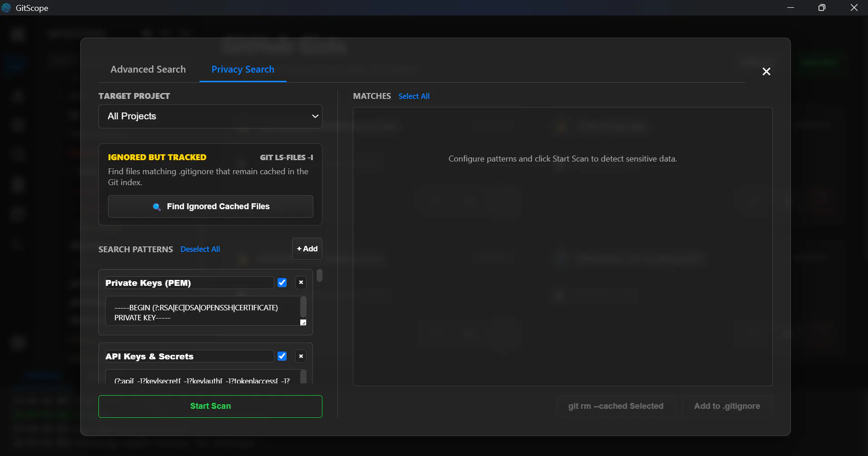Click the IGNORED BUT TRACKED heading
This screenshot has width=868, height=456.
(157, 157)
